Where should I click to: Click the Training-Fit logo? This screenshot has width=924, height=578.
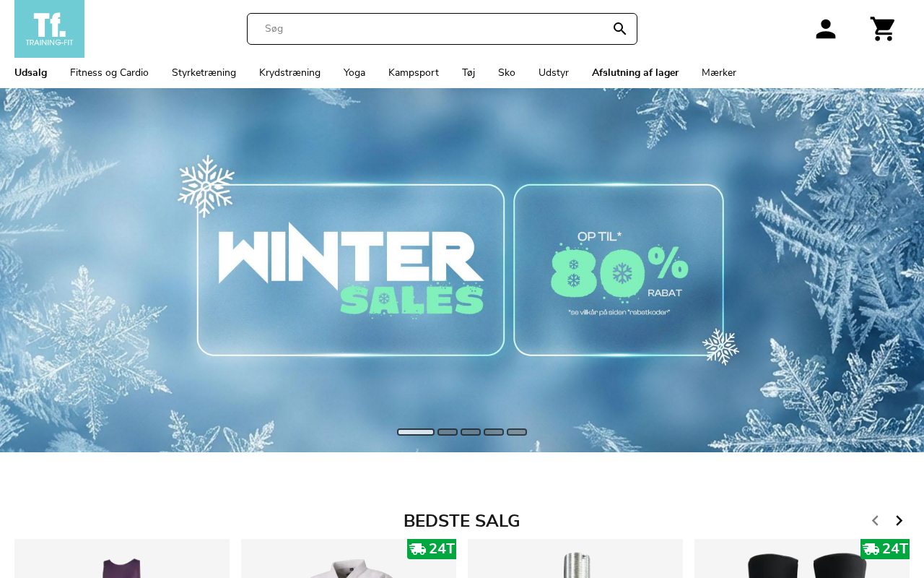click(x=49, y=29)
